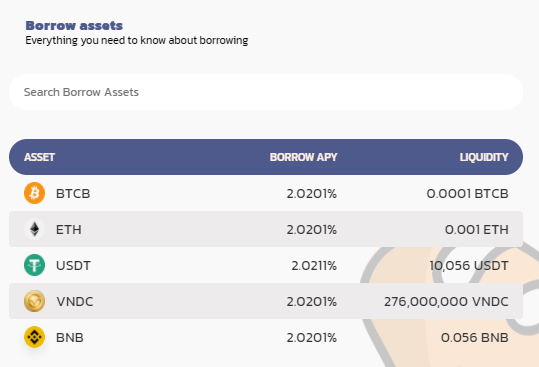539x367 pixels.
Task: Sort by the BORROW APY column header
Action: point(303,157)
